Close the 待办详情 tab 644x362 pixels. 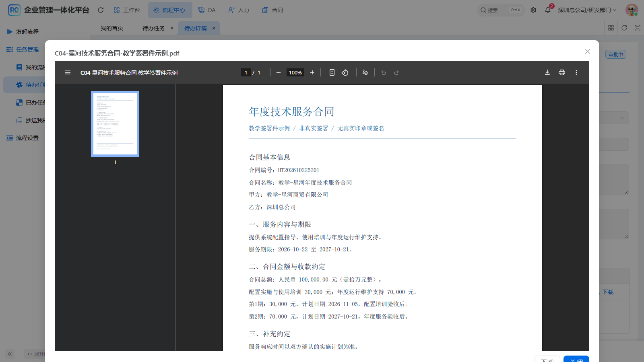click(214, 28)
